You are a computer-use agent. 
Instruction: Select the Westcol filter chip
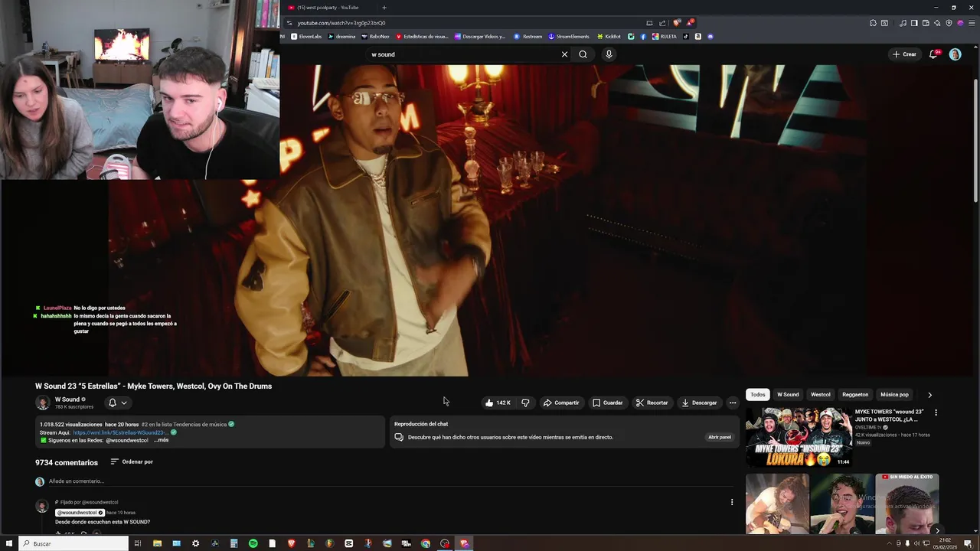coord(821,395)
